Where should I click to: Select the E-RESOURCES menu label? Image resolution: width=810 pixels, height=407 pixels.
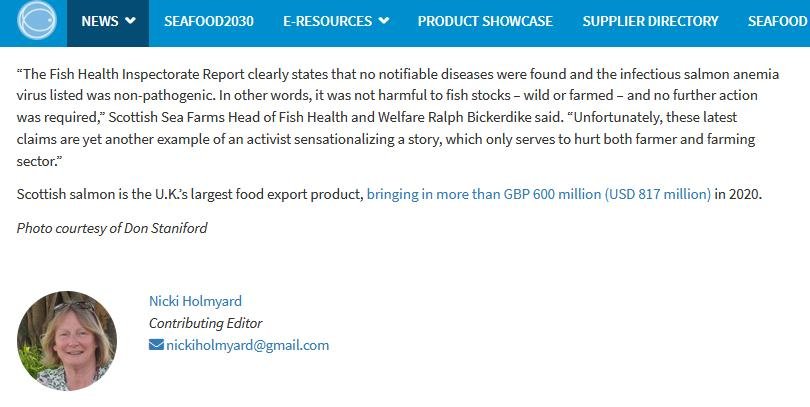point(327,21)
